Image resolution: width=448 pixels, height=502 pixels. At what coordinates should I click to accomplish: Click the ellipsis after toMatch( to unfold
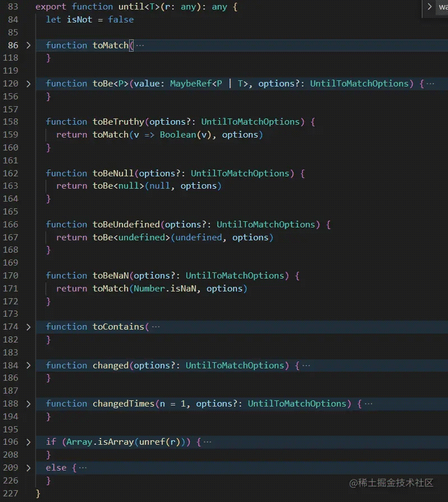point(140,45)
